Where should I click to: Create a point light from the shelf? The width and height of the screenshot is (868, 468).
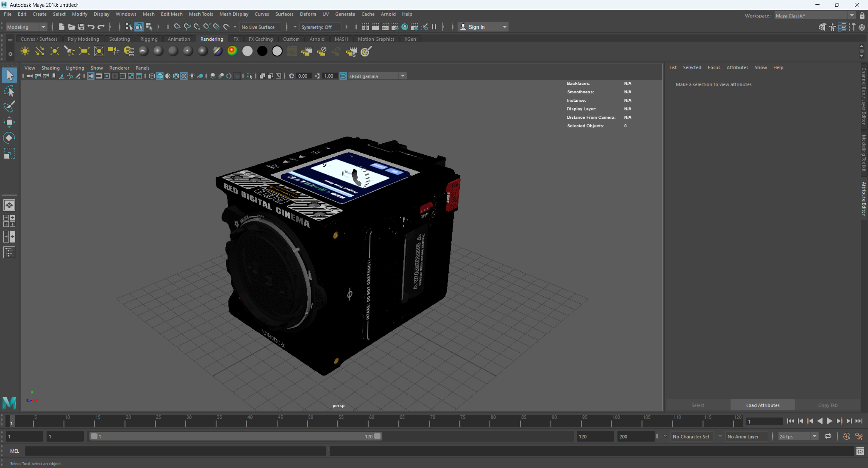coord(54,51)
